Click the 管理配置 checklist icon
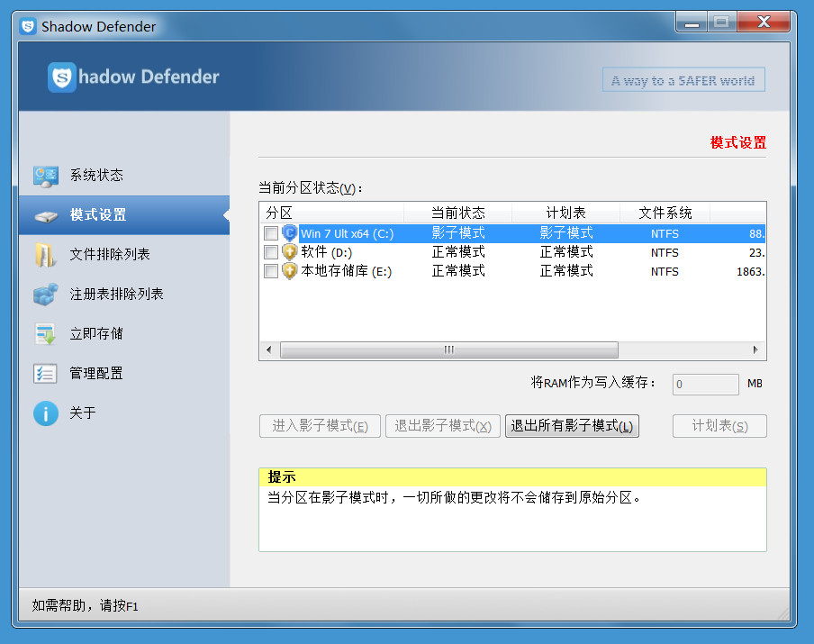Screen dimensions: 814x644 point(45,374)
